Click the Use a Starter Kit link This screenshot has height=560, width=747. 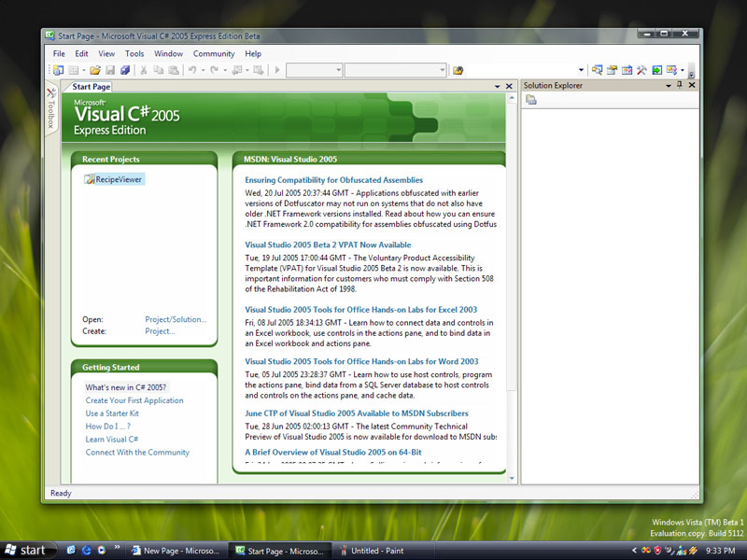(x=112, y=413)
